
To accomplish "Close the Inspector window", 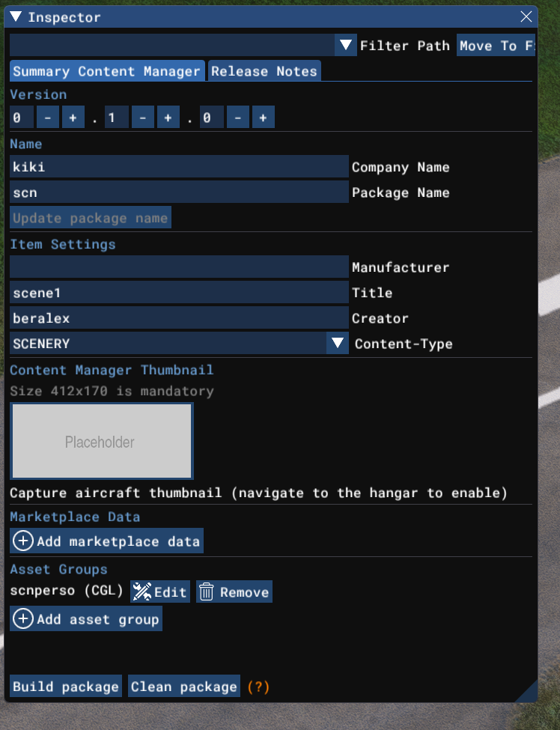I will click(526, 16).
